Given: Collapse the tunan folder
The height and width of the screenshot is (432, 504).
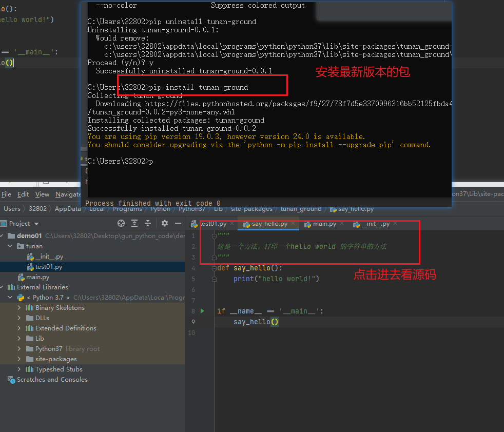Looking at the screenshot, I should [x=11, y=246].
